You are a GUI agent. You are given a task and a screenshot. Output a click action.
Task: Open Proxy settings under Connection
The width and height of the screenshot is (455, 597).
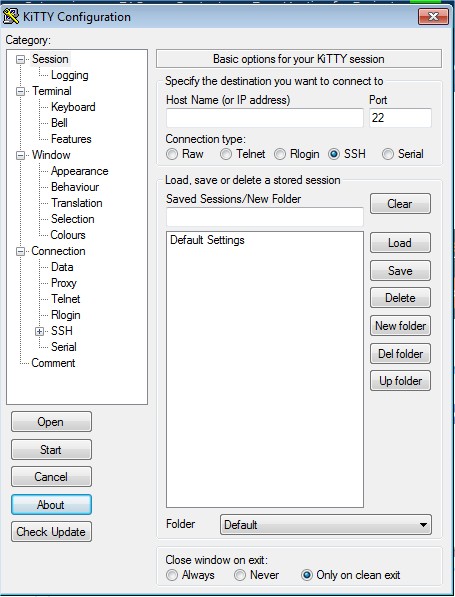click(64, 283)
